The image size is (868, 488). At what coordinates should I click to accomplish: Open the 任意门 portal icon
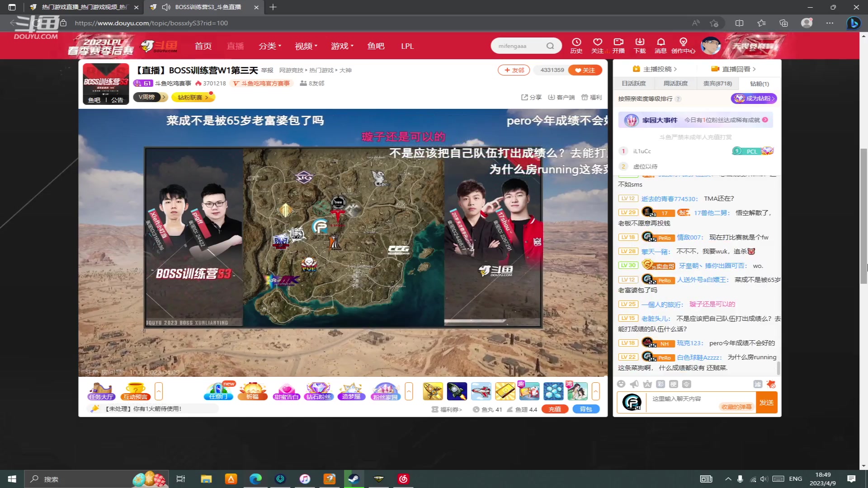coord(218,391)
